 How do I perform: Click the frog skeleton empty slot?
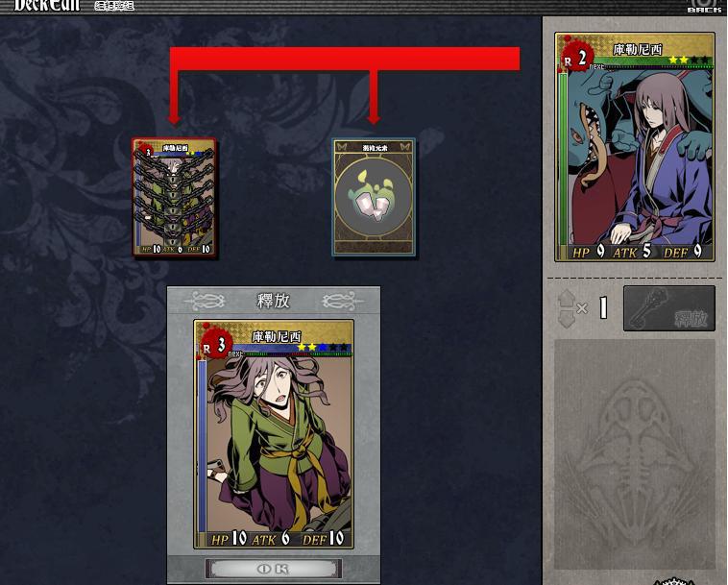coord(635,454)
